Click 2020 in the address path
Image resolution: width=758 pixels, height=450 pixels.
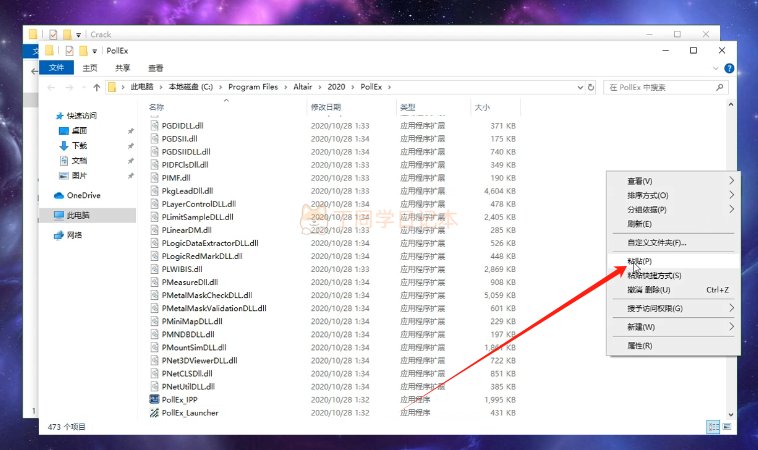[x=336, y=87]
